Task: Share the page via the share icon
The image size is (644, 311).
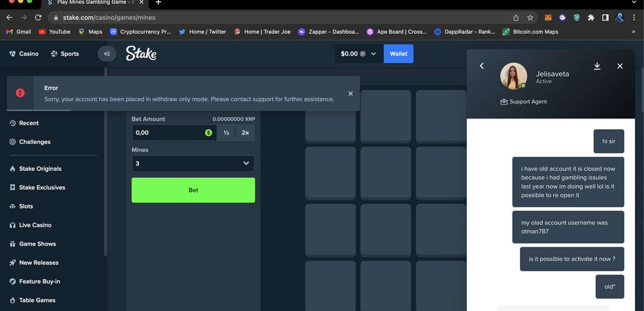Action: [x=516, y=17]
